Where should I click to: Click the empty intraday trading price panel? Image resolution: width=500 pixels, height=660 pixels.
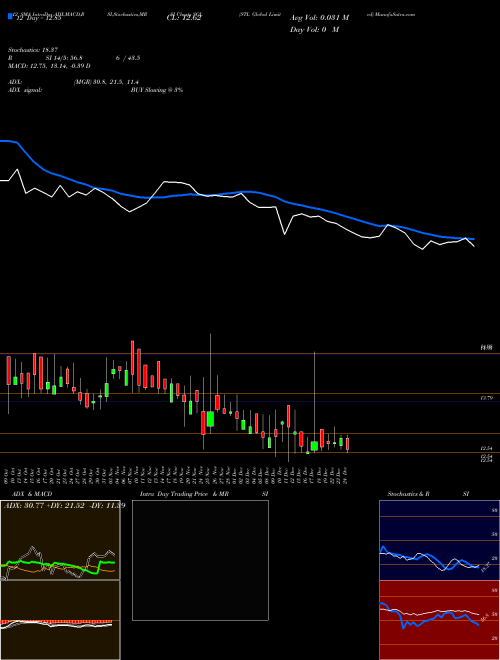200,560
